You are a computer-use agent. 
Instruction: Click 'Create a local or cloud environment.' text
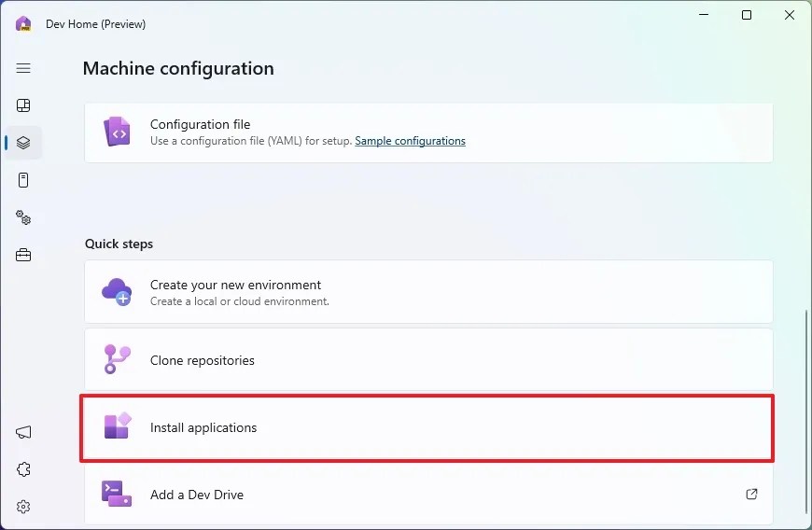point(240,301)
